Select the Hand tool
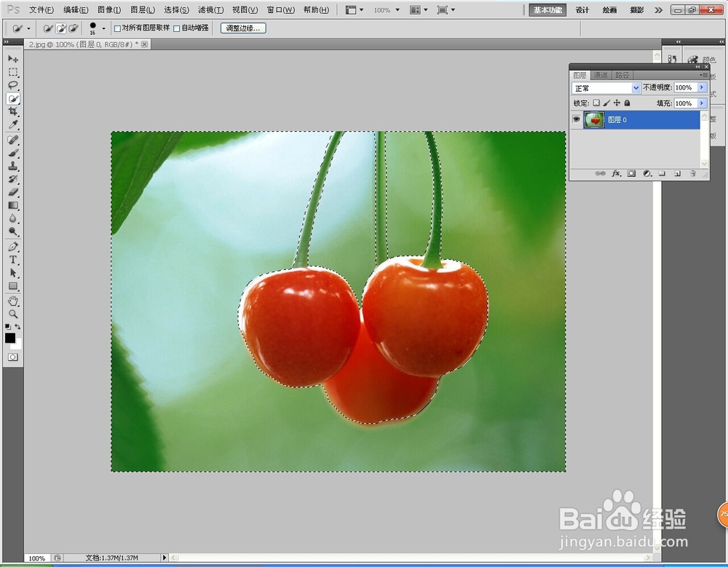The image size is (728, 567). coord(13,301)
